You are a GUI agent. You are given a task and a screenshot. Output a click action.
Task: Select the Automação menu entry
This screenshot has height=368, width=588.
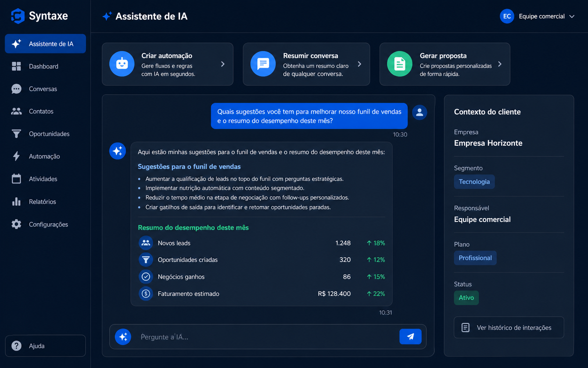[x=45, y=156]
